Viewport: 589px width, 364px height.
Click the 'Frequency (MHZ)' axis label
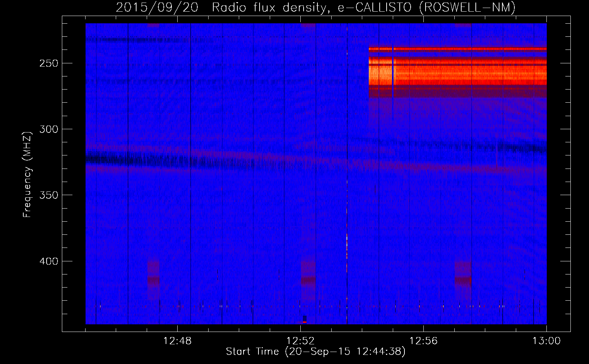point(27,175)
